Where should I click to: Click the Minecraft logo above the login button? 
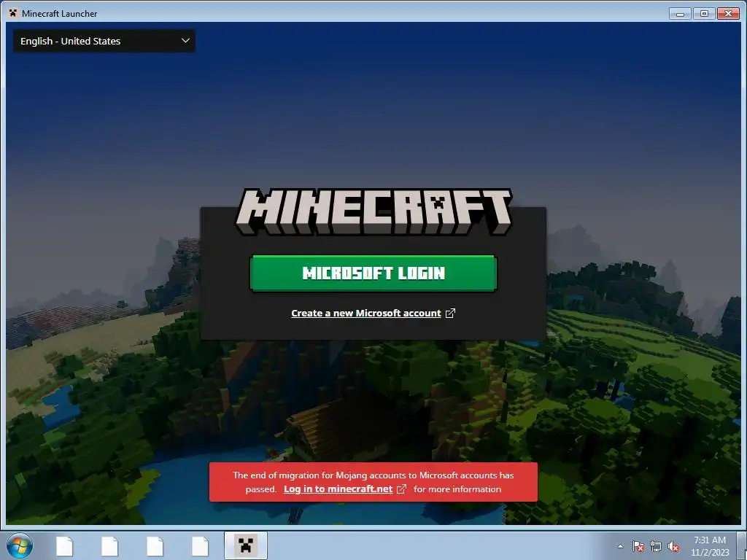coord(373,212)
